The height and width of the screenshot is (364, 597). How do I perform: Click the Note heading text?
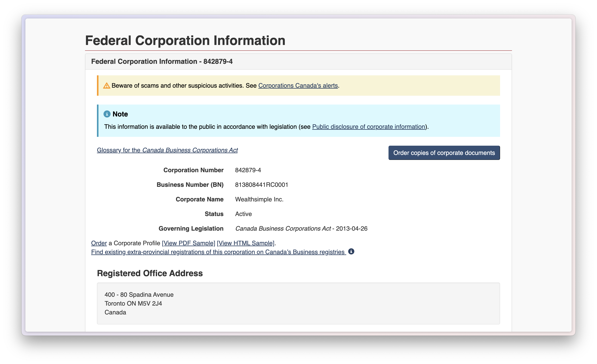coord(120,114)
